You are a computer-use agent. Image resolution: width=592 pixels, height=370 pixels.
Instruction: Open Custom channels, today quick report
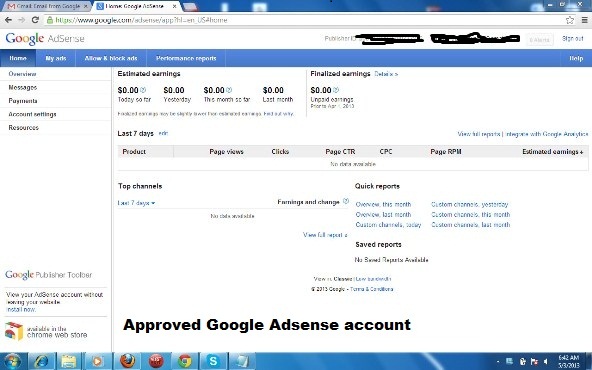388,225
